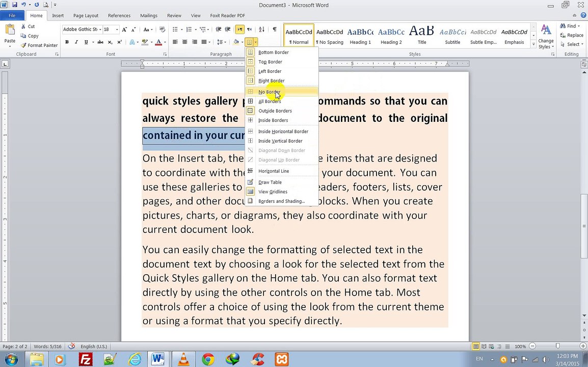Apply the No Spacing style
Viewport: 588px width, 367px height.
click(x=330, y=35)
